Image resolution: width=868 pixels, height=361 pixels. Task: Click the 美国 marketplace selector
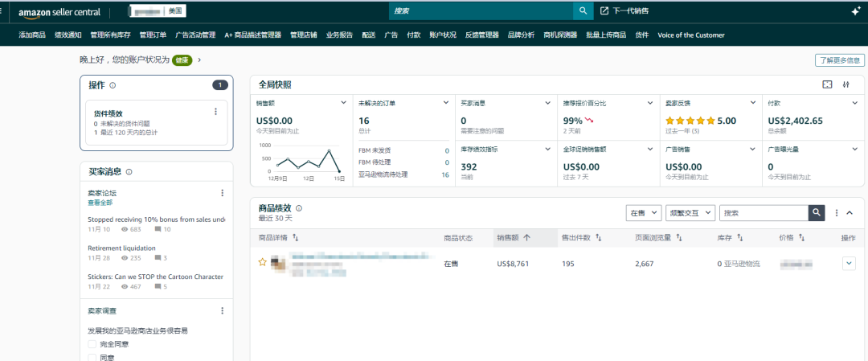[177, 10]
